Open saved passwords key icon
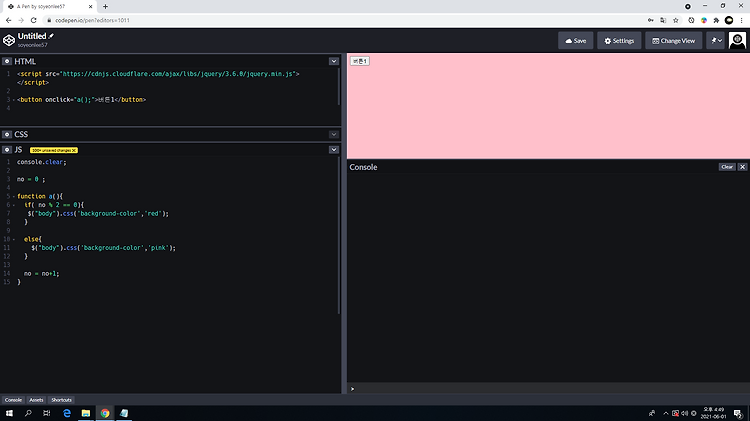 (x=651, y=20)
